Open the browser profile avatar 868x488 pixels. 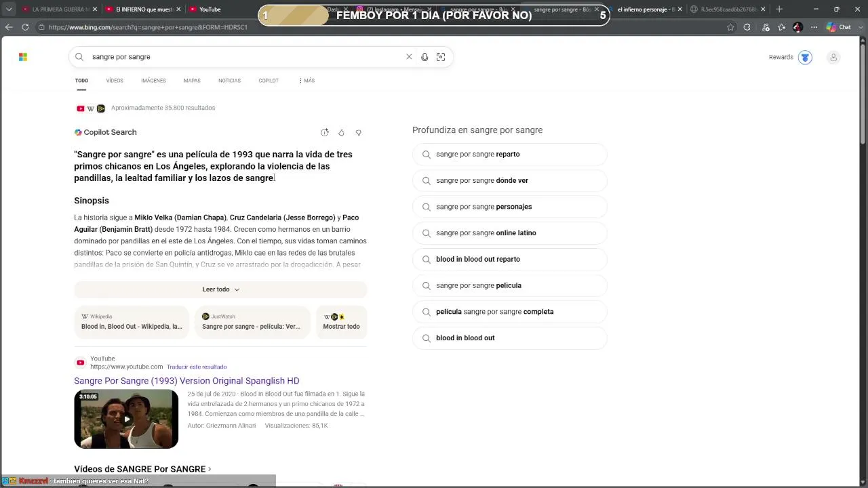pos(797,27)
